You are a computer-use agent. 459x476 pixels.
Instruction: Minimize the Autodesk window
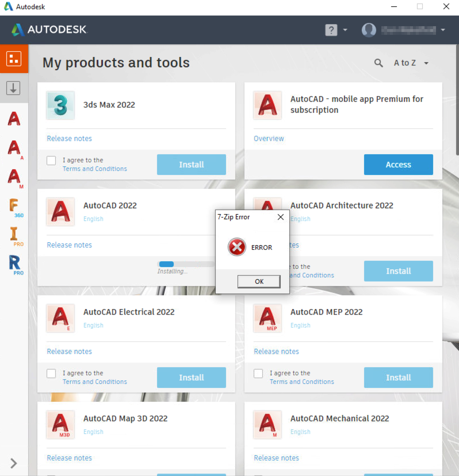click(x=394, y=7)
